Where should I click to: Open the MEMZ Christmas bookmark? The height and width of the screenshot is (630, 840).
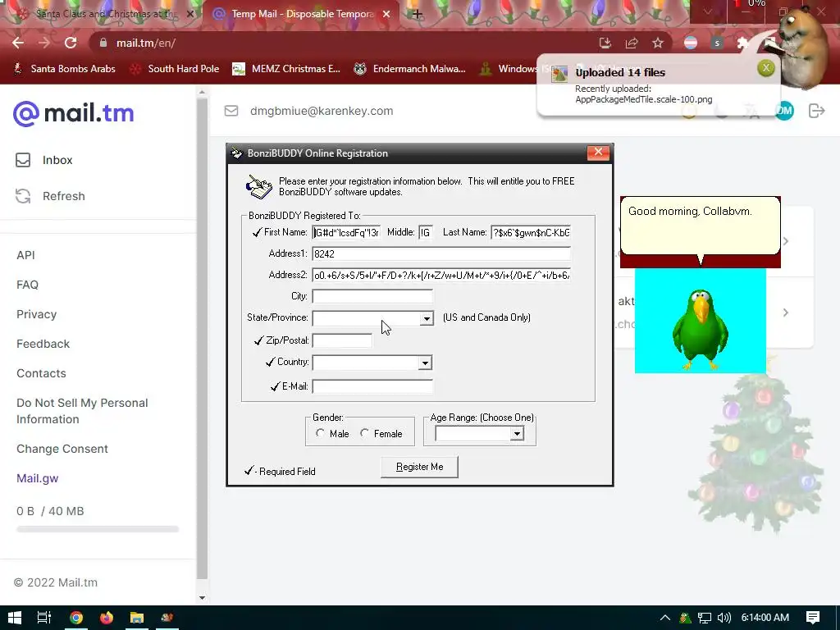tap(286, 69)
